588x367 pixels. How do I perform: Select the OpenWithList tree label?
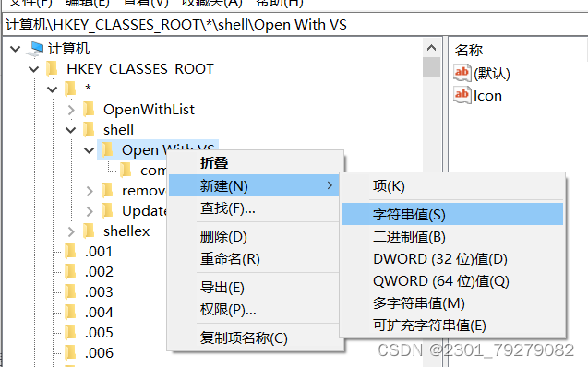tap(149, 110)
